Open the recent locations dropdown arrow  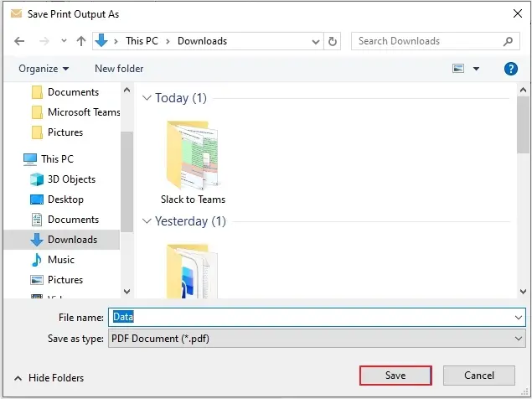click(64, 41)
